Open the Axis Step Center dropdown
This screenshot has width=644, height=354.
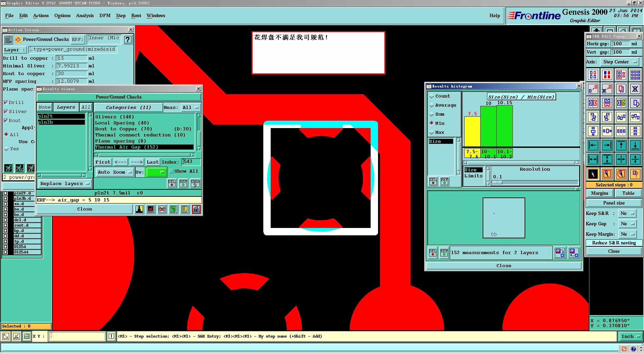[x=620, y=62]
